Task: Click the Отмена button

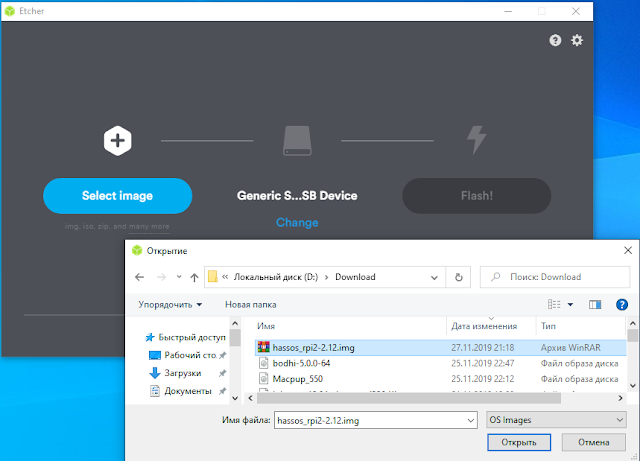Action: point(593,442)
